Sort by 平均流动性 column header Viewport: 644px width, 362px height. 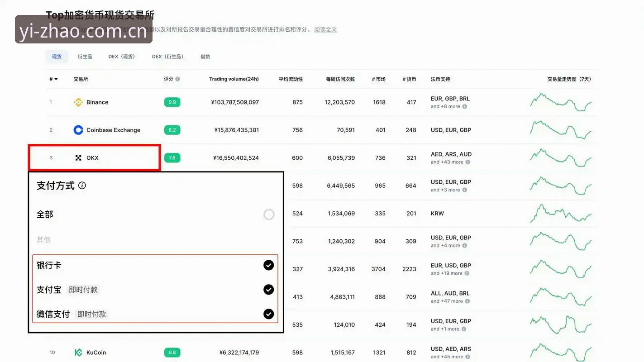click(291, 79)
